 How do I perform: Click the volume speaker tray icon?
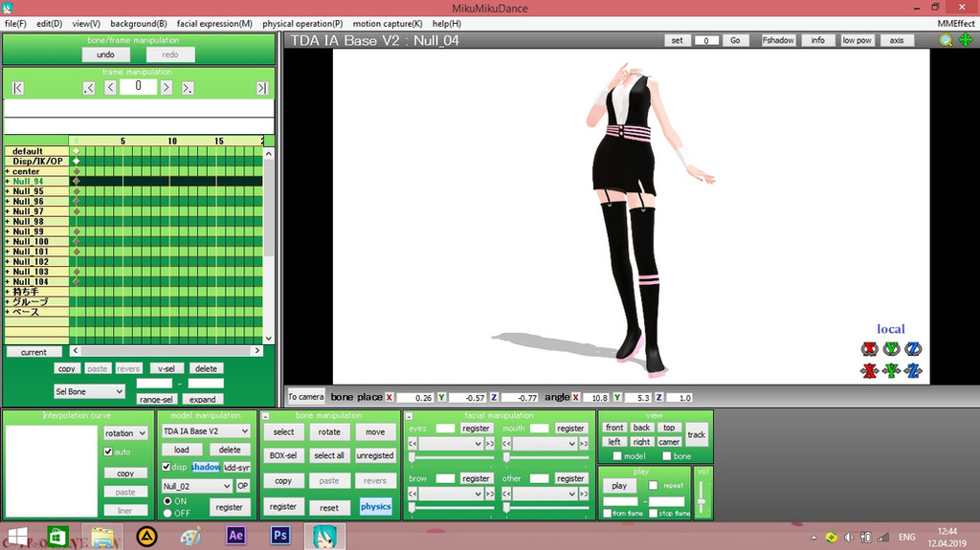point(848,538)
